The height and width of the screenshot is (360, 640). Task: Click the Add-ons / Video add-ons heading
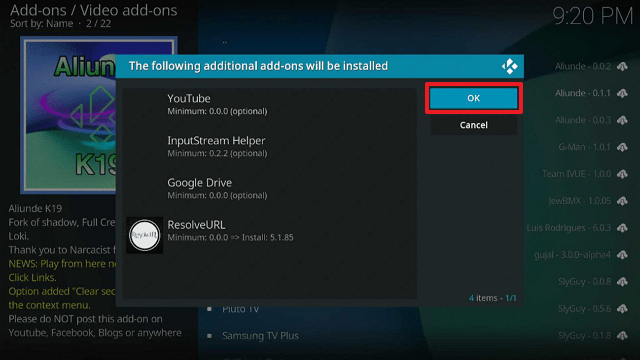coord(93,10)
